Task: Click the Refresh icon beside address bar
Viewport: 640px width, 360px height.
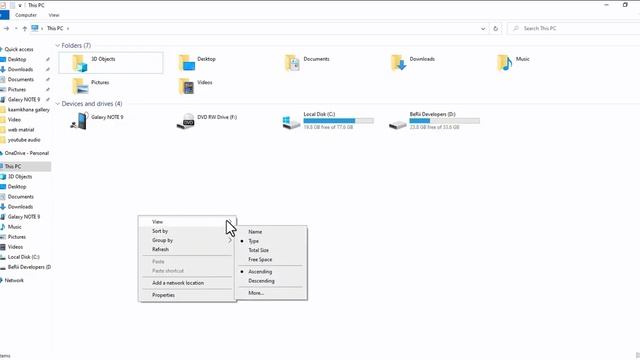Action: click(x=496, y=29)
